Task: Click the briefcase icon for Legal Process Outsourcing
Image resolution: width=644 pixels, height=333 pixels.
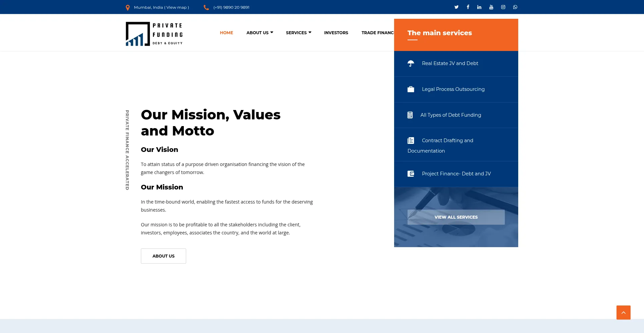Action: point(411,89)
